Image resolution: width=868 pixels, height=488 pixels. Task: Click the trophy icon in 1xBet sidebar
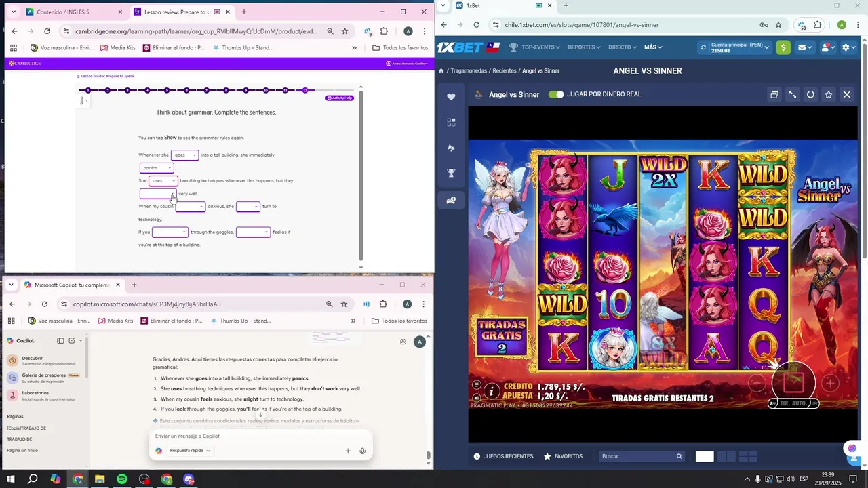tap(451, 174)
